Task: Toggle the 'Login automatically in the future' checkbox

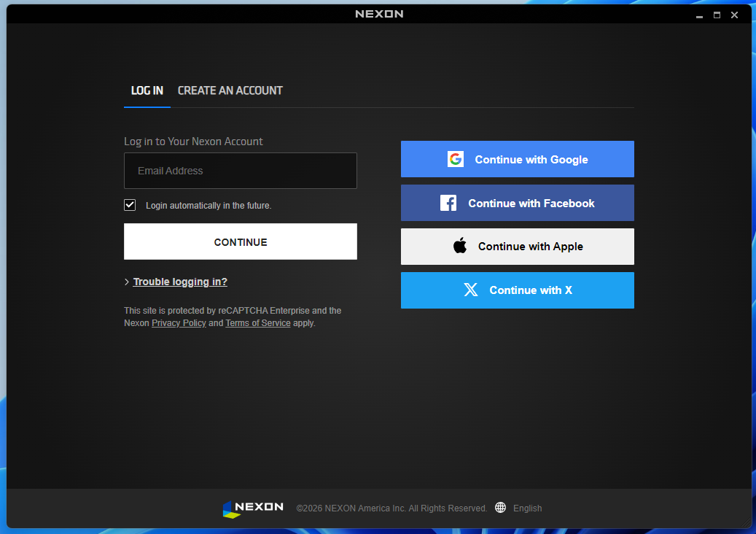Action: [x=130, y=205]
